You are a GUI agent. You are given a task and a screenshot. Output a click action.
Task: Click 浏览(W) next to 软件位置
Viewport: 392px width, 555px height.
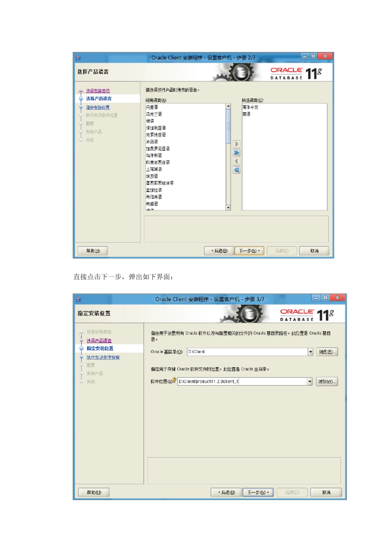(x=327, y=382)
